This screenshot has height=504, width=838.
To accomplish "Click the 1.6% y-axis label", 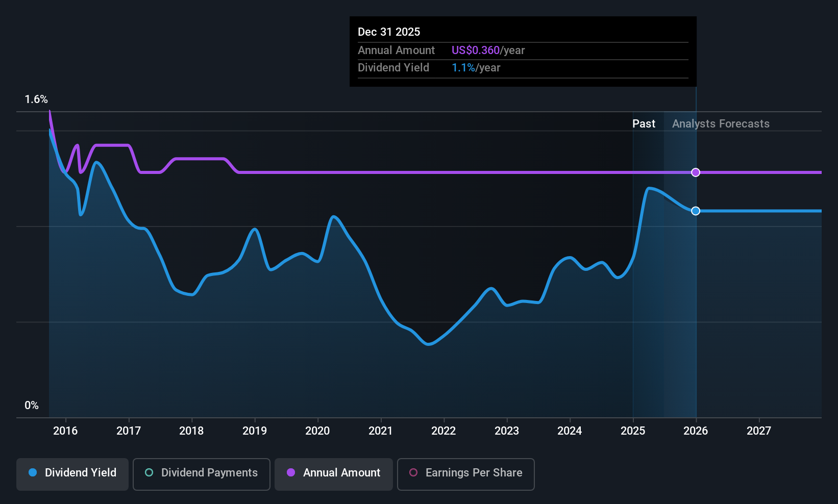I will tap(36, 99).
